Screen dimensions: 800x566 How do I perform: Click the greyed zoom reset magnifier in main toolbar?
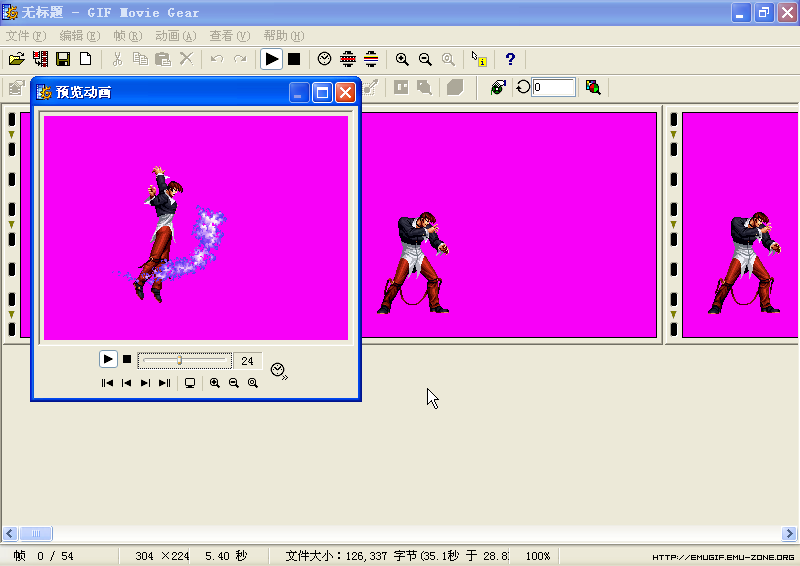448,59
